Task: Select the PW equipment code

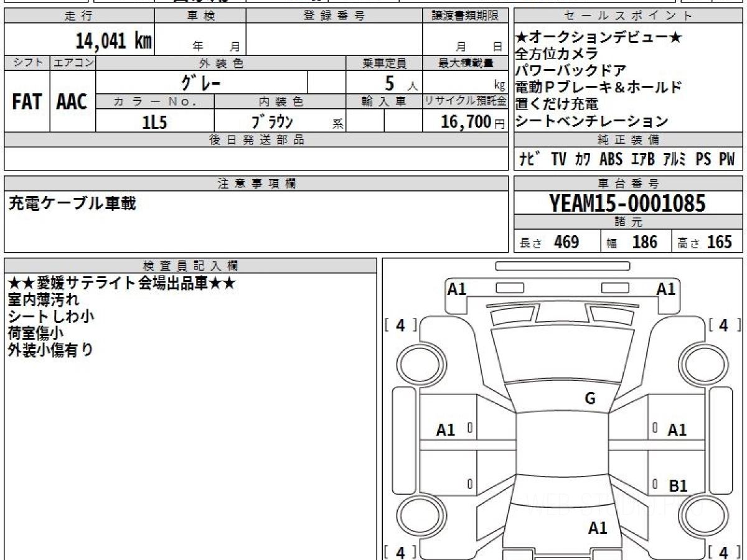Action: tap(727, 159)
